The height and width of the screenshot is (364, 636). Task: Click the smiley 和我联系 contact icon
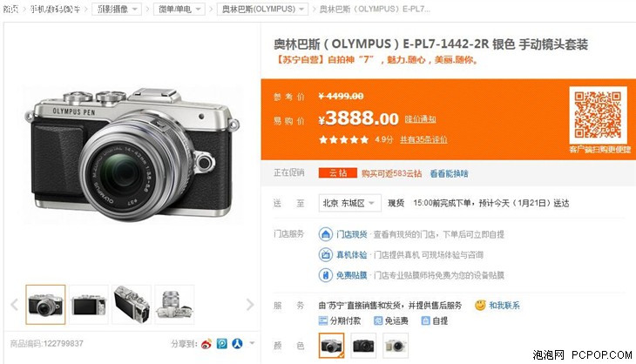[480, 305]
